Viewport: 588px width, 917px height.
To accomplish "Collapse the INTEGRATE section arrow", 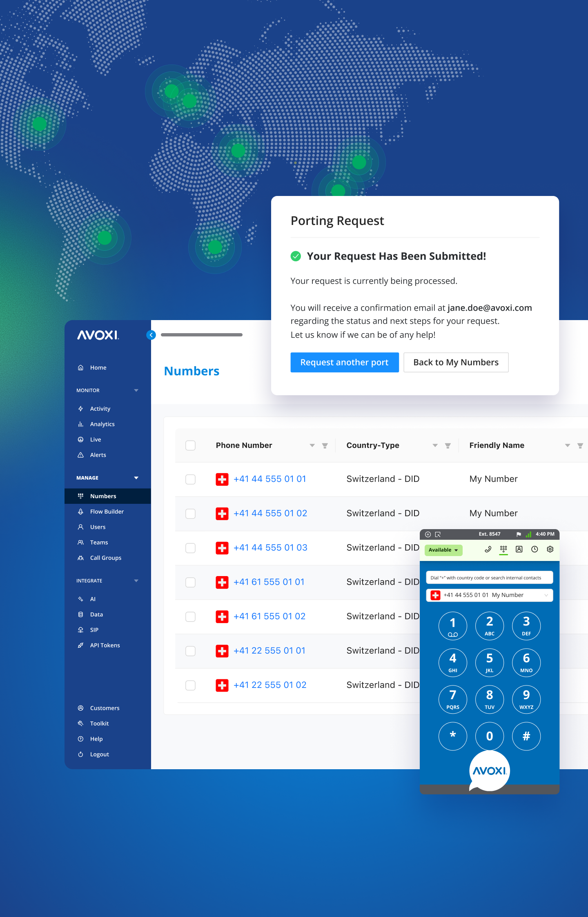I will point(136,581).
